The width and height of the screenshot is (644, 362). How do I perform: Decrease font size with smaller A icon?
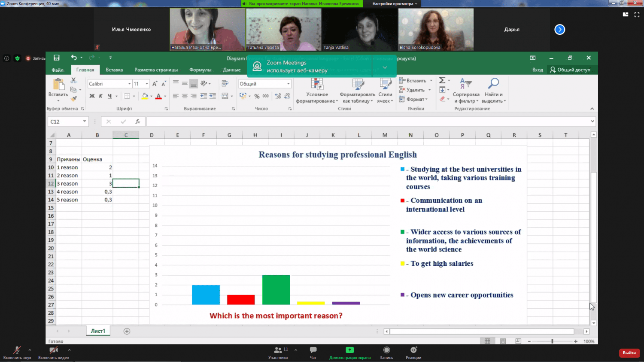164,84
